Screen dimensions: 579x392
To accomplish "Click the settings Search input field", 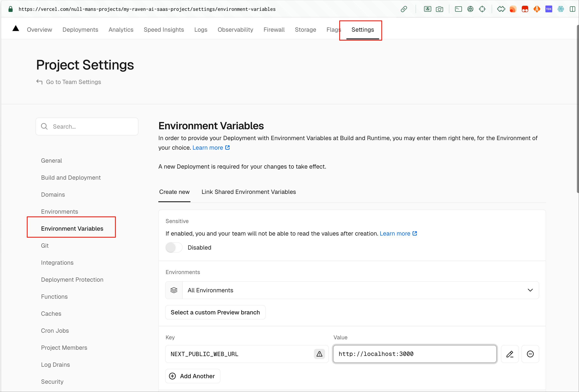I will (x=87, y=126).
